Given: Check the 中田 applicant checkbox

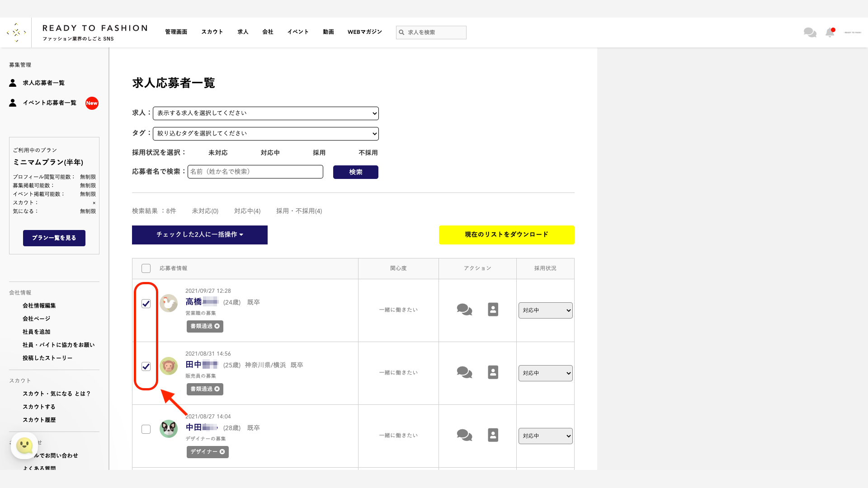Looking at the screenshot, I should tap(146, 429).
